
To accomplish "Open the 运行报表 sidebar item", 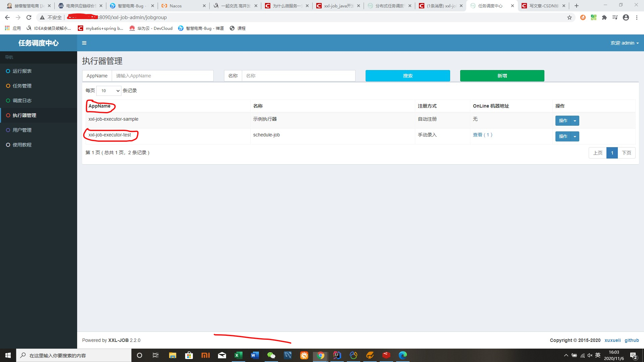I will coord(22,71).
